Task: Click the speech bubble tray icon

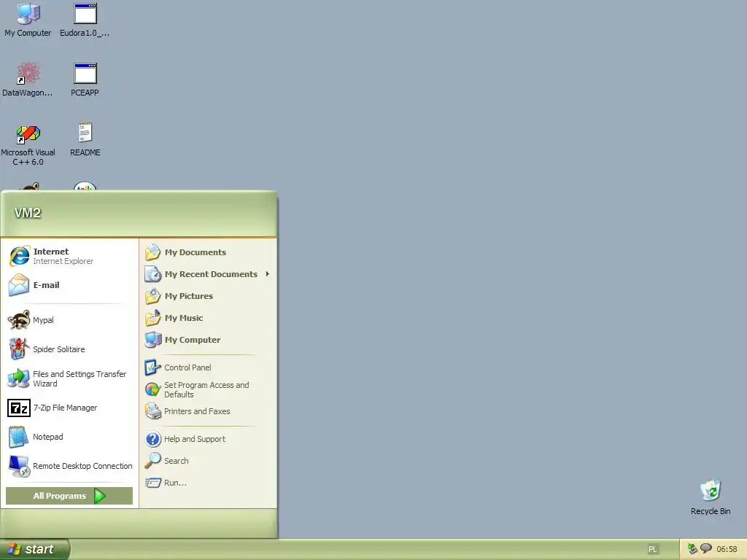Action: click(x=705, y=548)
